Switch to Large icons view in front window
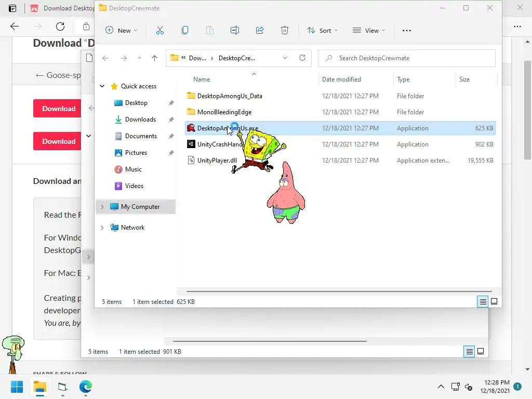Viewport: 532px width, 399px height. 494,301
